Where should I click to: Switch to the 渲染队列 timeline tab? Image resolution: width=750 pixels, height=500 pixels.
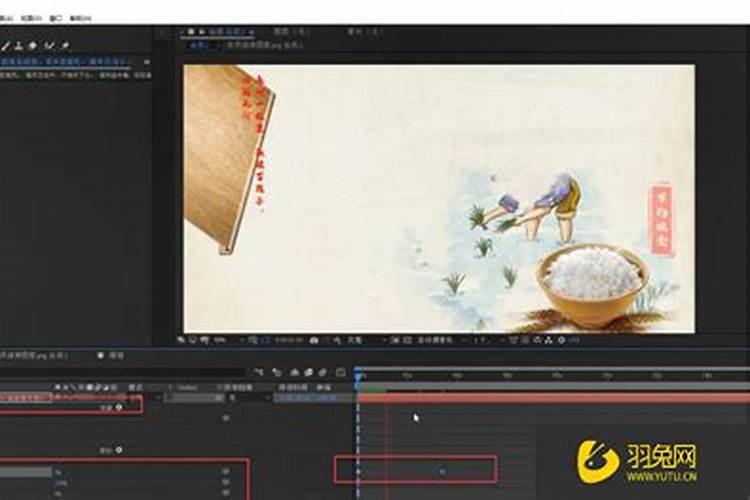coord(117,356)
